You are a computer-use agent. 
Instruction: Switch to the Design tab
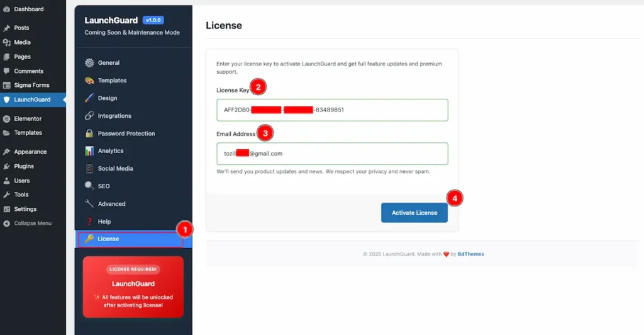(x=133, y=98)
